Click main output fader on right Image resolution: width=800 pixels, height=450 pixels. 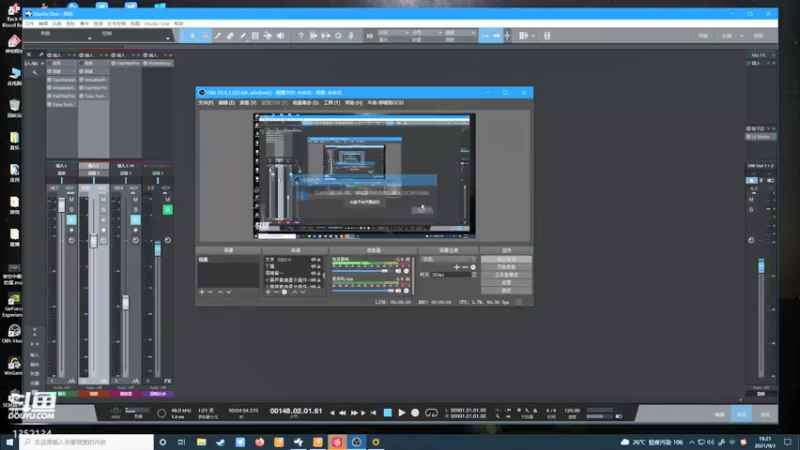pyautogui.click(x=761, y=265)
